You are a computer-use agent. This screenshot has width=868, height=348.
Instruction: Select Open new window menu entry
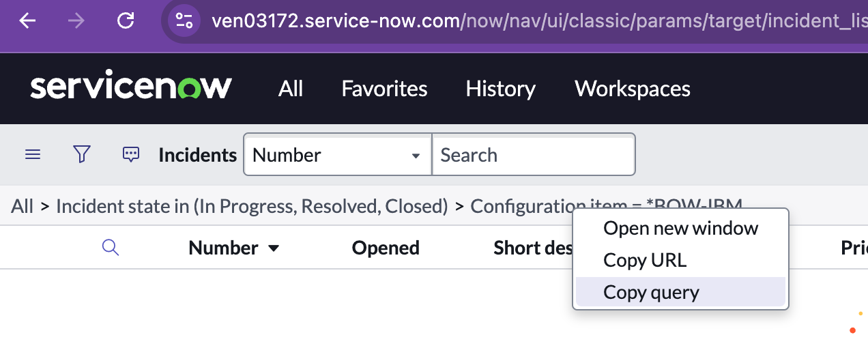(680, 228)
